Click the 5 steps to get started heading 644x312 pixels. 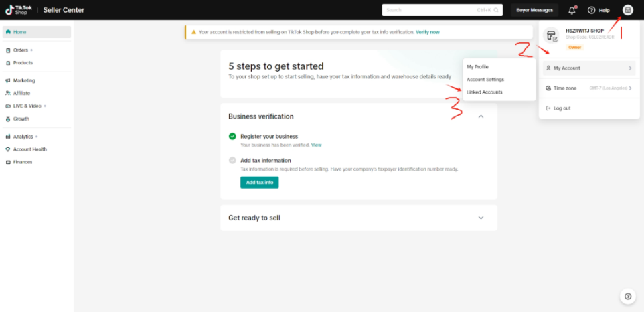point(276,66)
